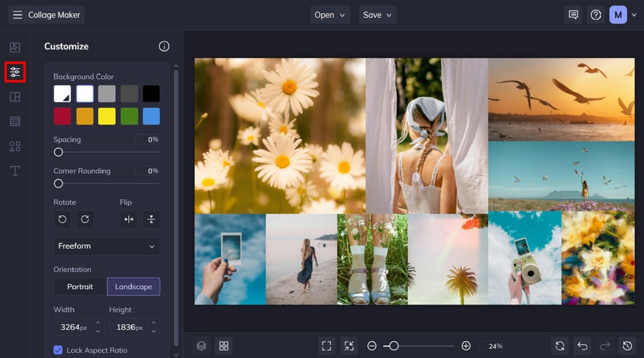This screenshot has height=358, width=644.
Task: Open the Image Manager sidebar icon
Action: (x=15, y=47)
